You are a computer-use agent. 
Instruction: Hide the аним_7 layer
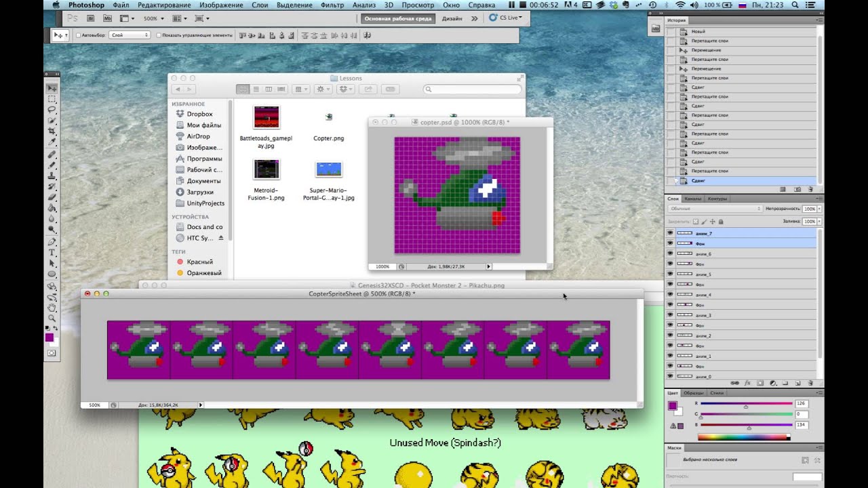pyautogui.click(x=670, y=233)
